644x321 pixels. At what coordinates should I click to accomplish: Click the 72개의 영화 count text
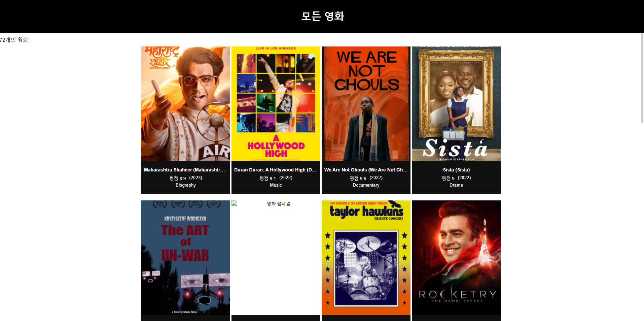tap(14, 40)
